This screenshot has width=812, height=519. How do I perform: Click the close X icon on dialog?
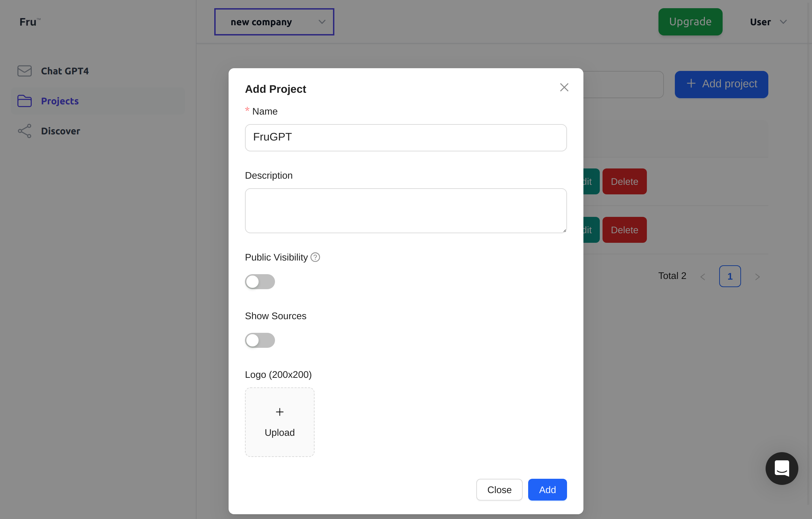click(564, 88)
